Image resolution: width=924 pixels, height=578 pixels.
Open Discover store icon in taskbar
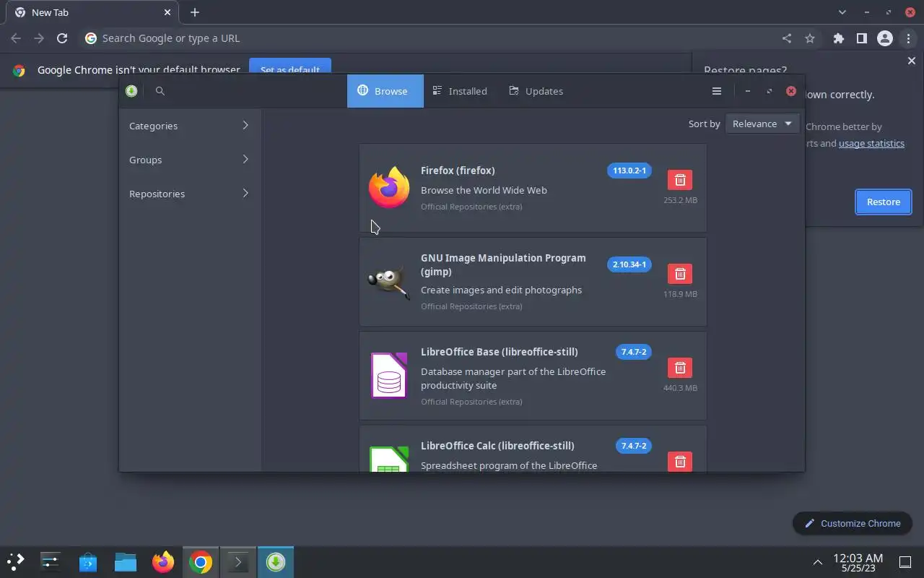tap(88, 561)
